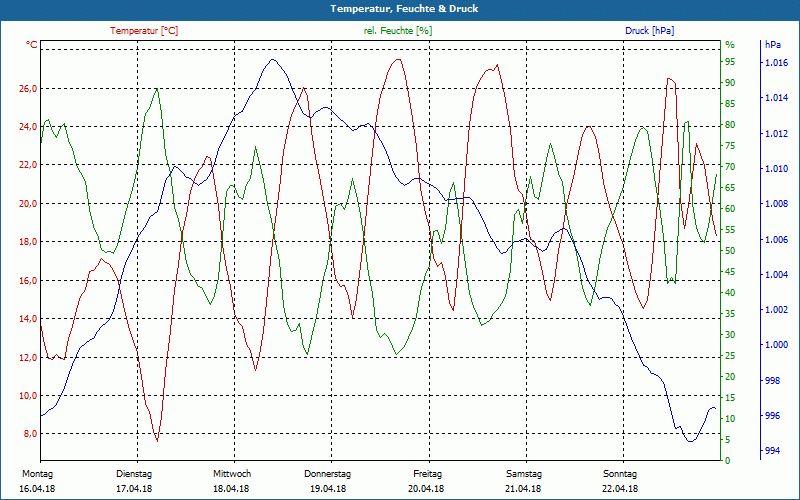The image size is (800, 500).
Task: Click the 95 humidity axis value
Action: [x=730, y=62]
